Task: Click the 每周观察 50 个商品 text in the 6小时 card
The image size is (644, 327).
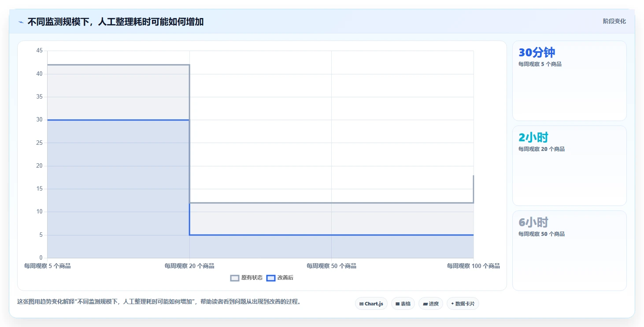Action: (541, 234)
